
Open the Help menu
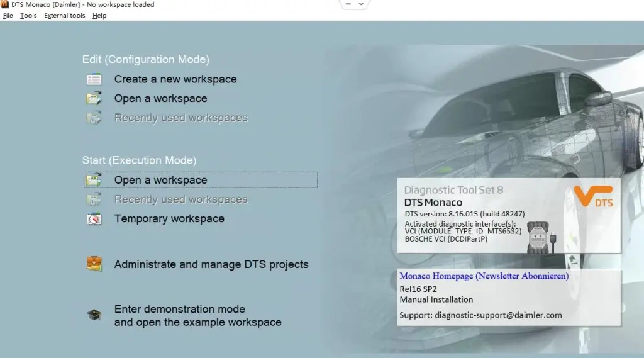[x=99, y=16]
